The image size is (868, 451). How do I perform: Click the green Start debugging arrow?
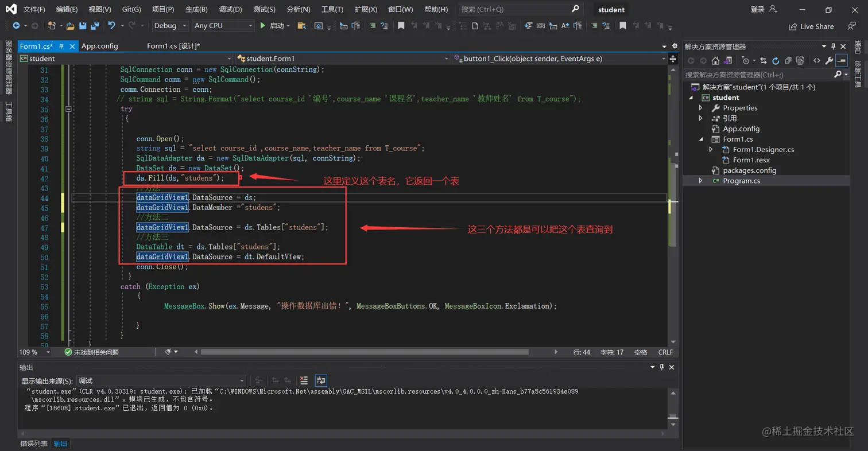(262, 26)
